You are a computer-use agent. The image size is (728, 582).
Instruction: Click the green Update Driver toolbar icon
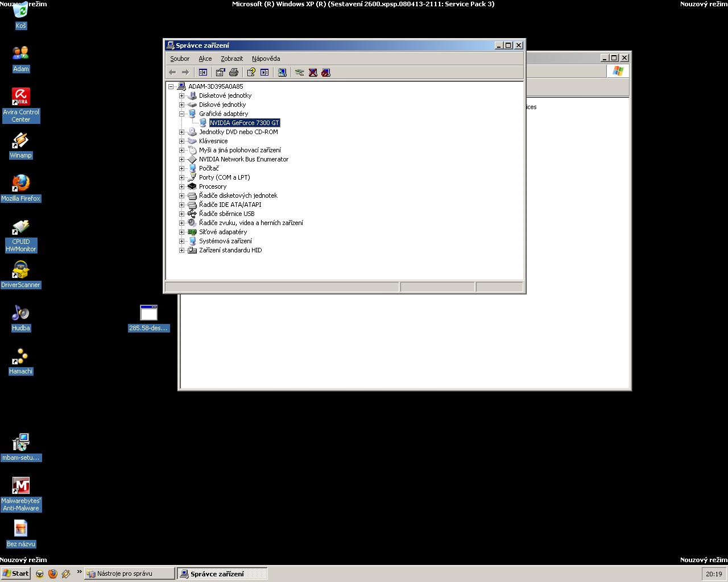300,72
